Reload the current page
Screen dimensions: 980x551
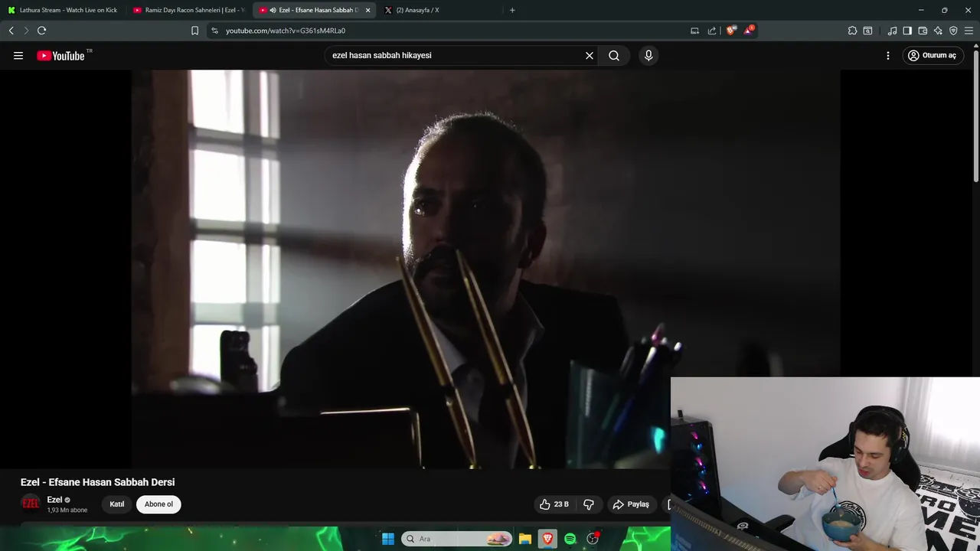click(41, 31)
